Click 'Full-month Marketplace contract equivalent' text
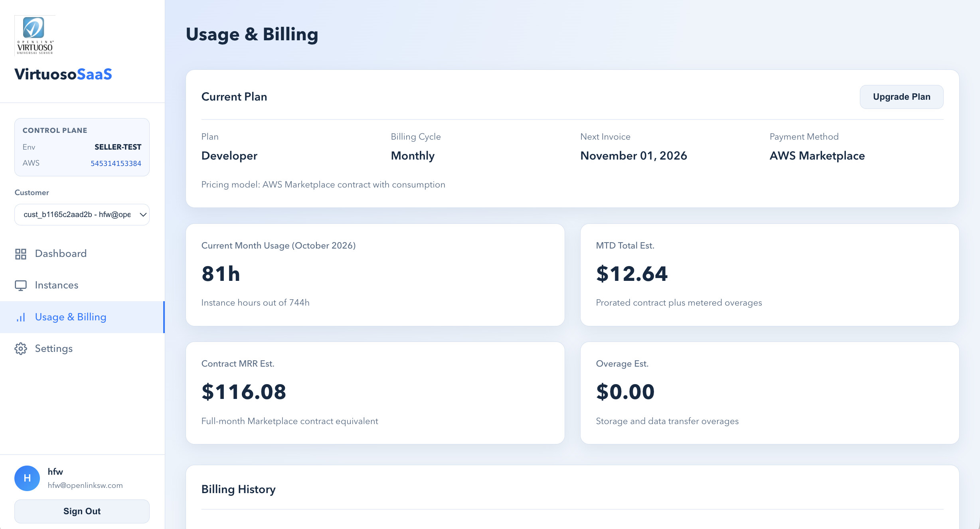980x529 pixels. pos(290,421)
